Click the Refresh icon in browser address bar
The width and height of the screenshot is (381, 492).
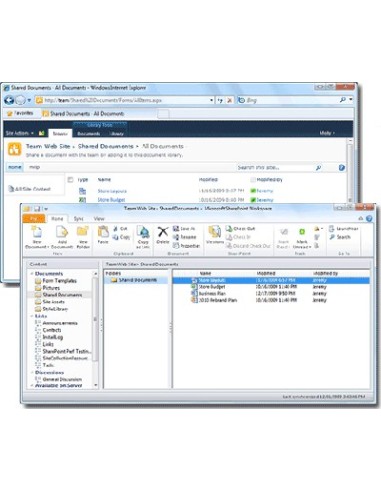220,100
